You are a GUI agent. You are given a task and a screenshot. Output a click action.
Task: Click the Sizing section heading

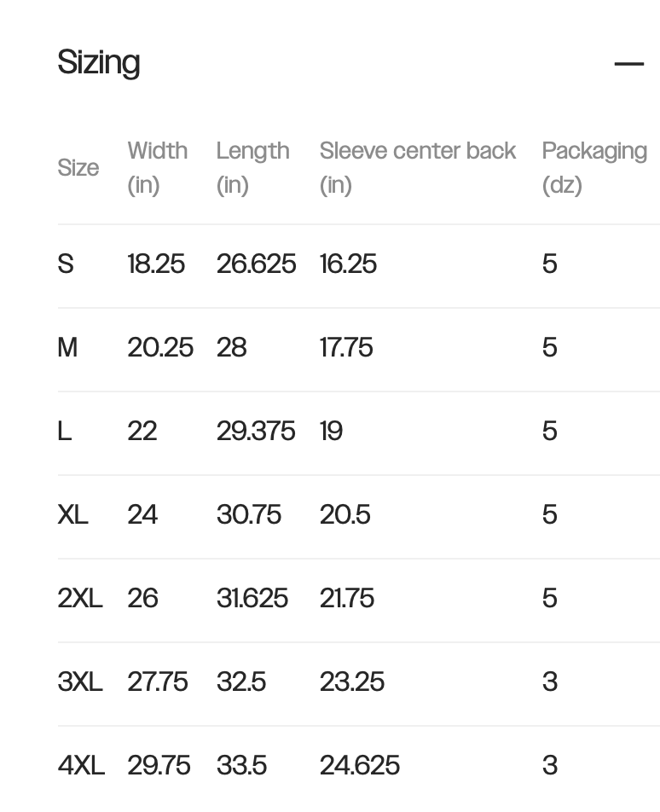coord(99,63)
